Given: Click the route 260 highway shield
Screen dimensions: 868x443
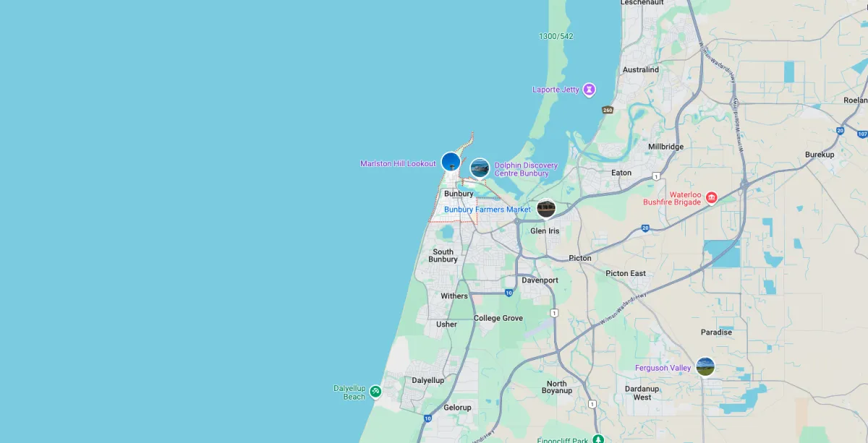Looking at the screenshot, I should coord(608,110).
